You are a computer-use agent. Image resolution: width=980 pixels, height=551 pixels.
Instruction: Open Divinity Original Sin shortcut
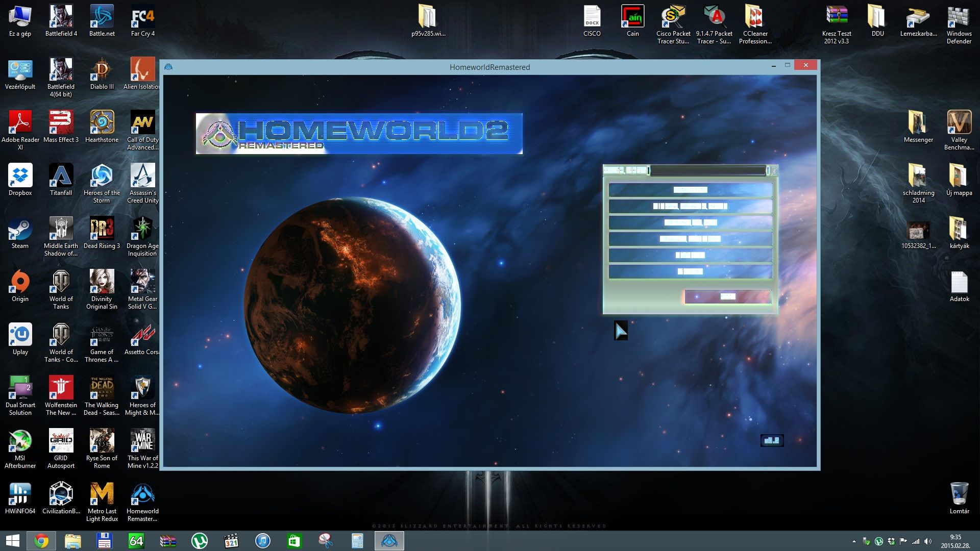(x=102, y=290)
